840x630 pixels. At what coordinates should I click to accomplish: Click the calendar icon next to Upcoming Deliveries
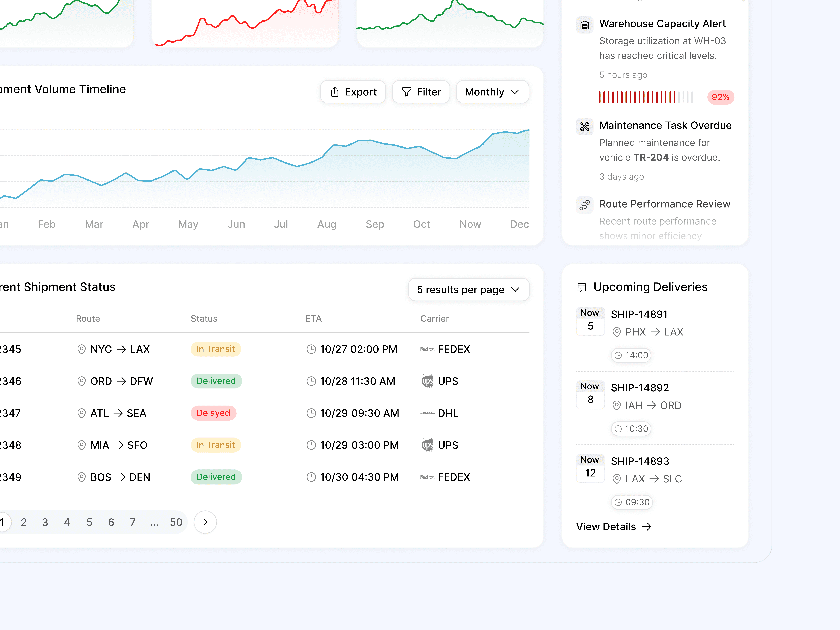pos(581,287)
